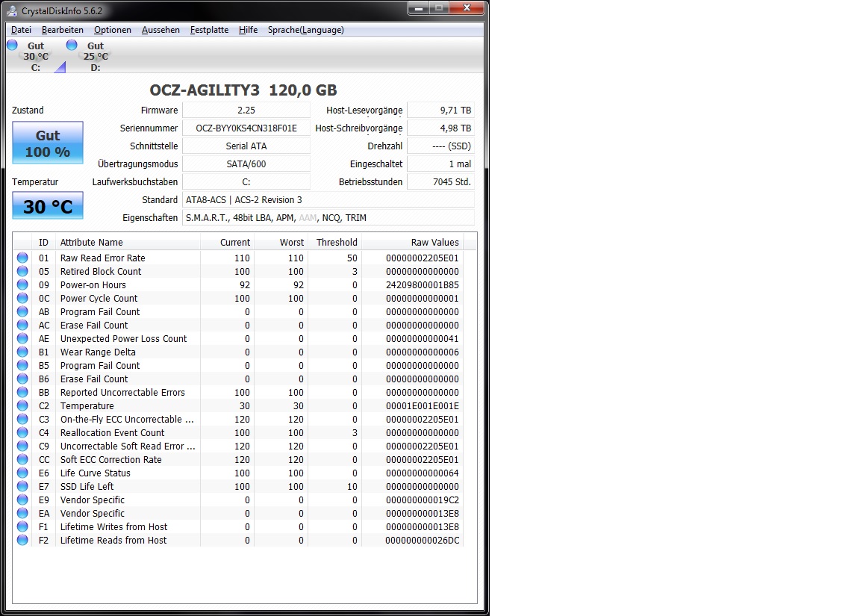
Task: Click status orb of Reallocation Event Count
Action: pyautogui.click(x=22, y=432)
